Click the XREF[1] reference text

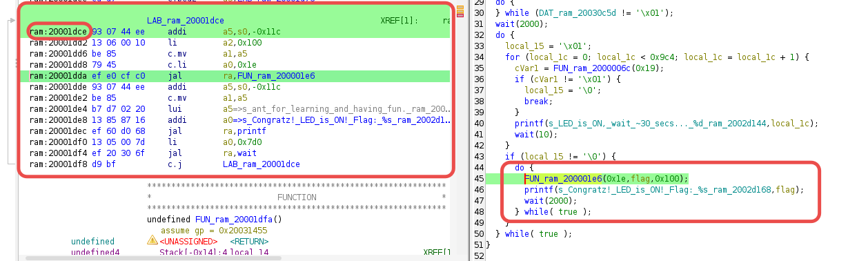click(399, 21)
